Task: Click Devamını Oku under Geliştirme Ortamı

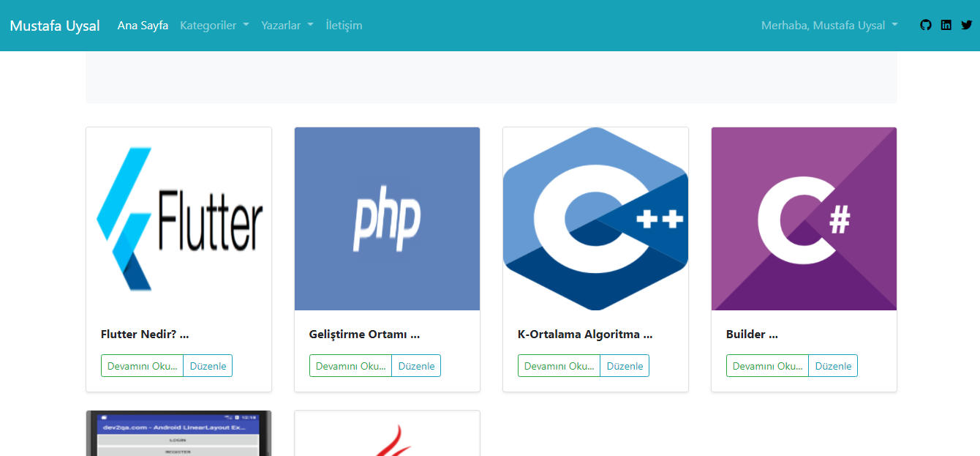Action: click(350, 366)
